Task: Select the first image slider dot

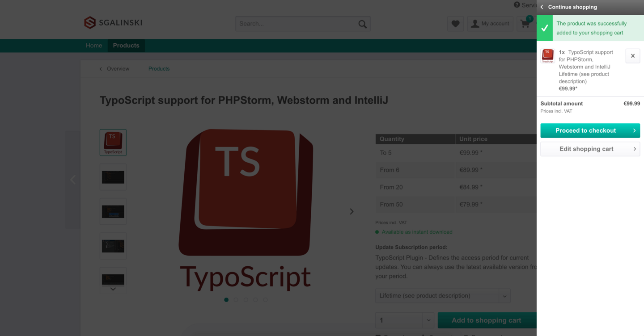Action: click(x=226, y=300)
